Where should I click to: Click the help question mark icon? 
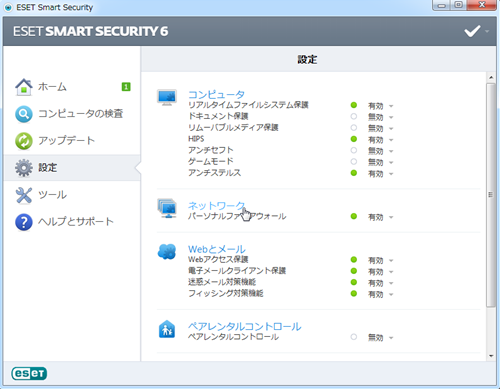click(x=24, y=222)
